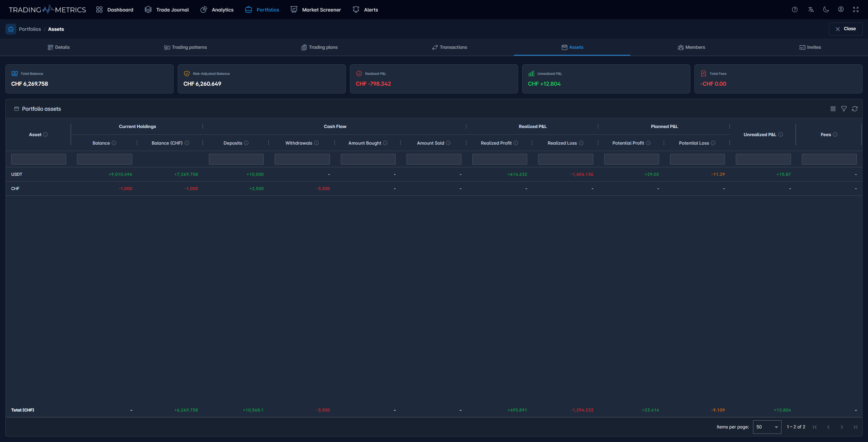Click the Withdrawals filter input

(x=302, y=159)
